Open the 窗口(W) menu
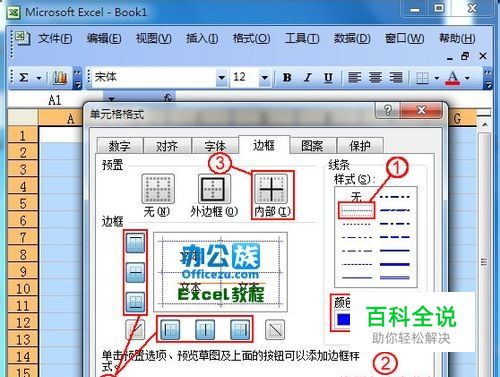 pos(404,39)
